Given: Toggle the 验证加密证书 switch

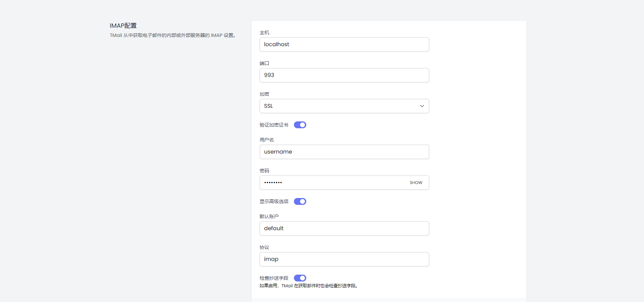Looking at the screenshot, I should tap(300, 125).
